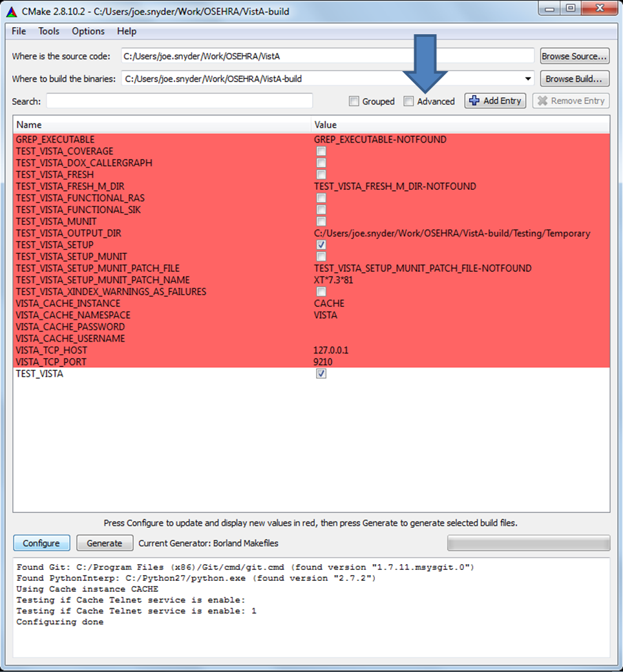Toggle the TEST_VISTA checkbox off
This screenshot has height=672, width=623.
click(321, 373)
